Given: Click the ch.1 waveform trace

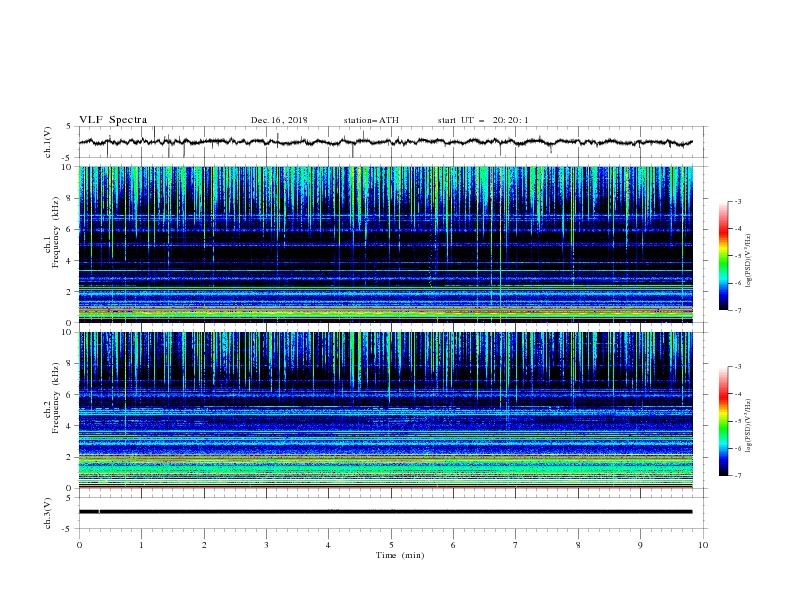Looking at the screenshot, I should pos(385,142).
